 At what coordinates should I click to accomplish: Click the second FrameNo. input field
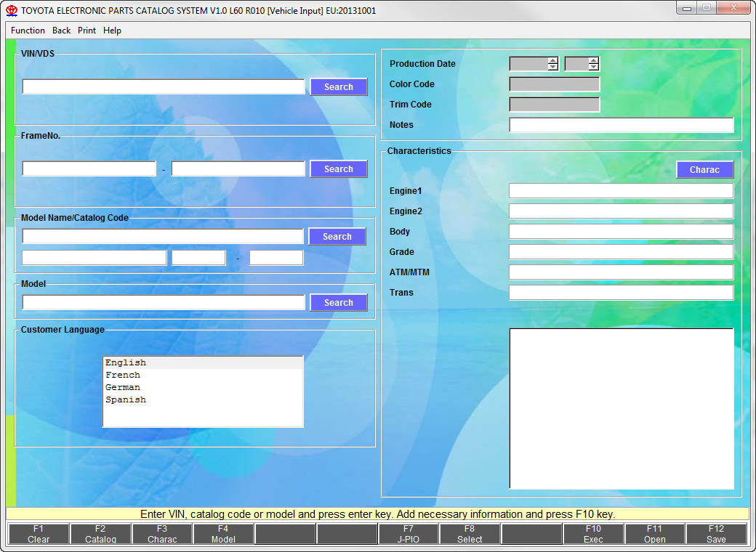pyautogui.click(x=238, y=169)
